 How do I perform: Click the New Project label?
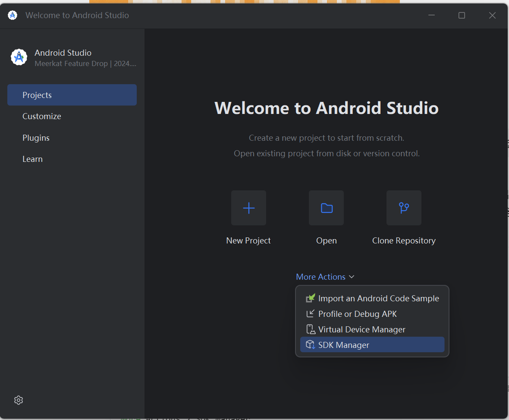coord(248,240)
